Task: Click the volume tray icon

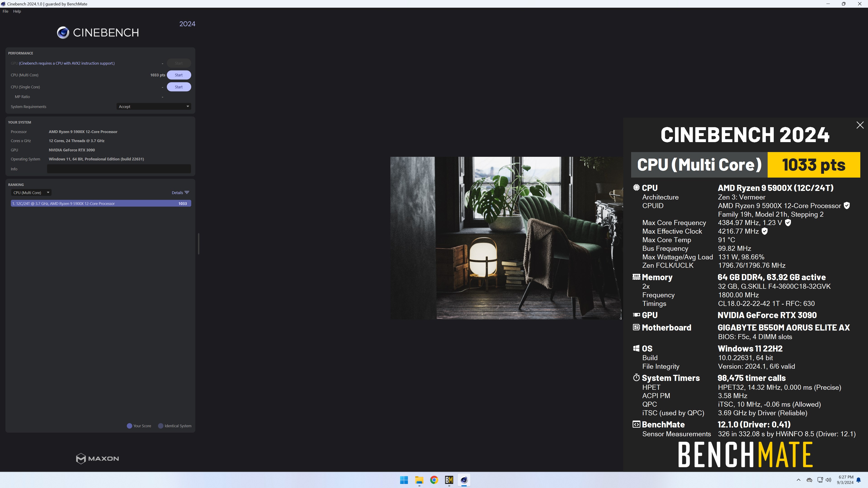Action: [x=829, y=480]
